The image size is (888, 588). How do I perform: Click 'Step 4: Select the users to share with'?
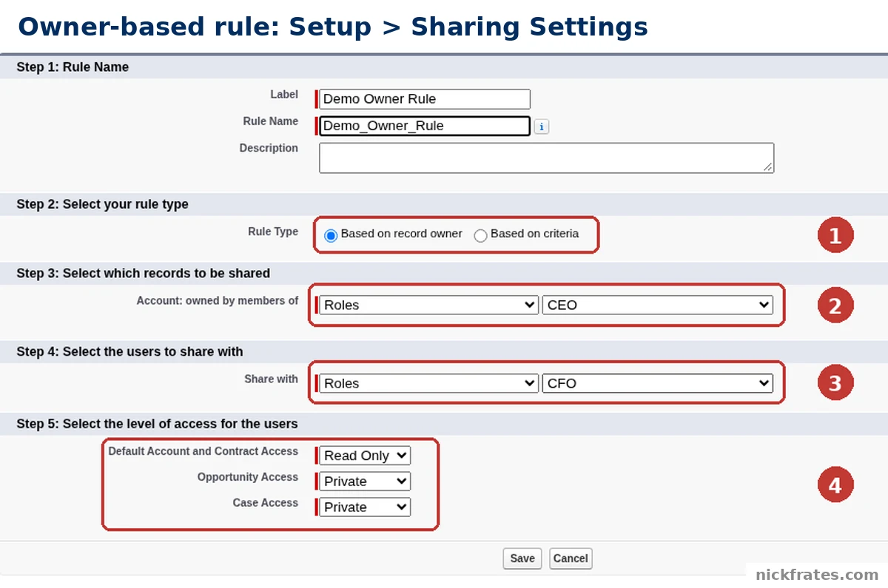pos(129,351)
